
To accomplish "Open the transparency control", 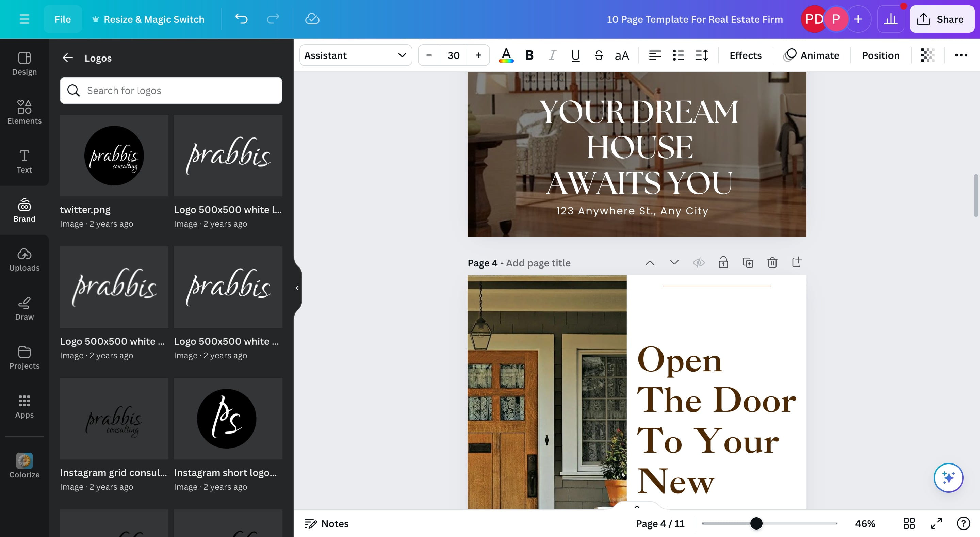I will pyautogui.click(x=928, y=55).
